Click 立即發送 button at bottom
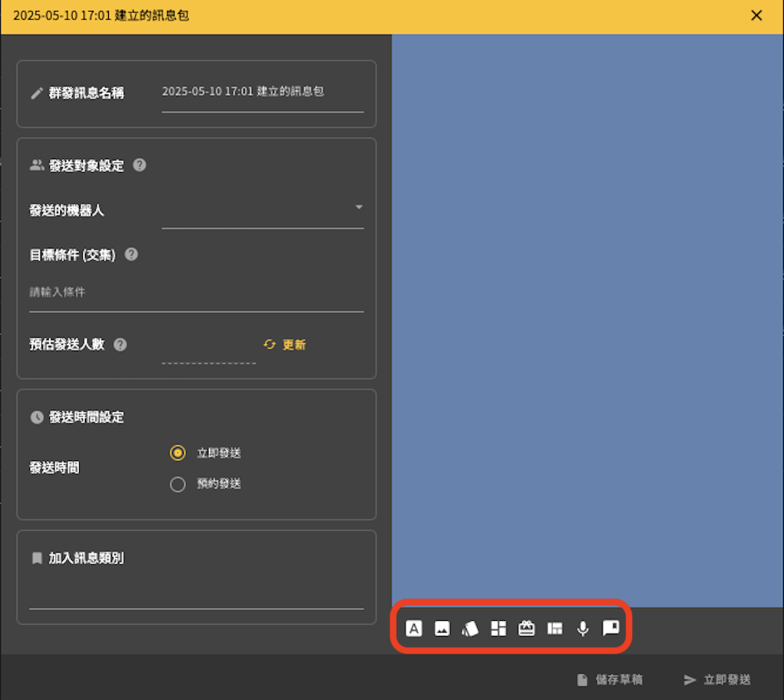 [717, 680]
